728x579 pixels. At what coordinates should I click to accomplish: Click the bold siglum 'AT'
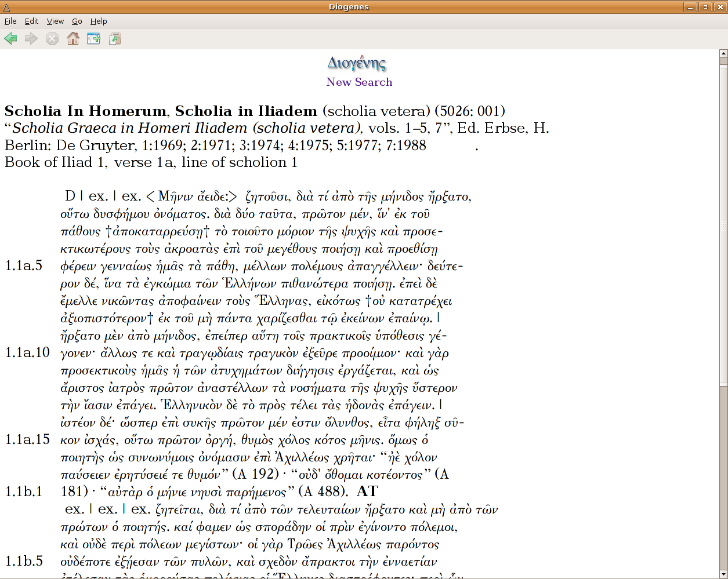[367, 492]
